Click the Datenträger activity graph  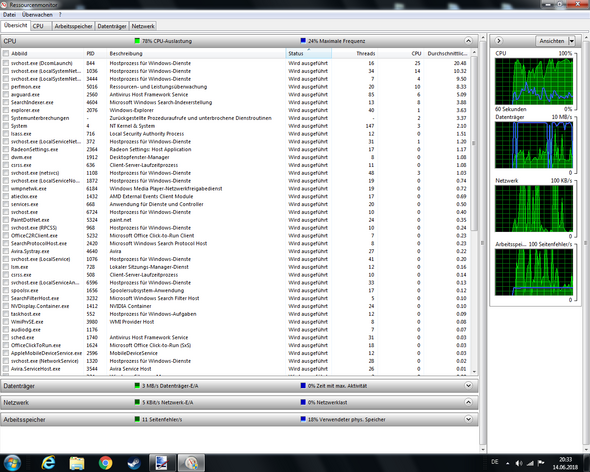[x=534, y=145]
